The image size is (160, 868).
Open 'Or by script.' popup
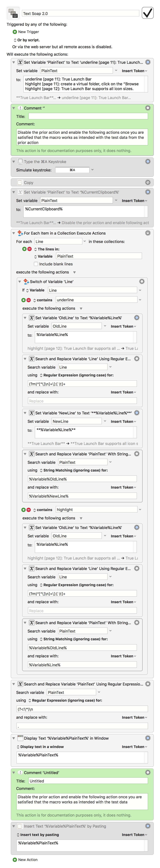[x=26, y=40]
